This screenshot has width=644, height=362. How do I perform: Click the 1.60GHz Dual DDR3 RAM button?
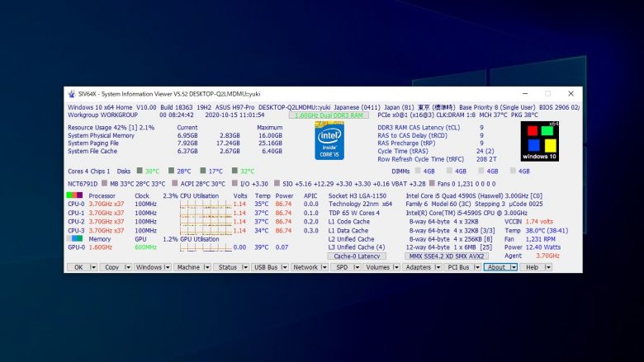pyautogui.click(x=329, y=115)
